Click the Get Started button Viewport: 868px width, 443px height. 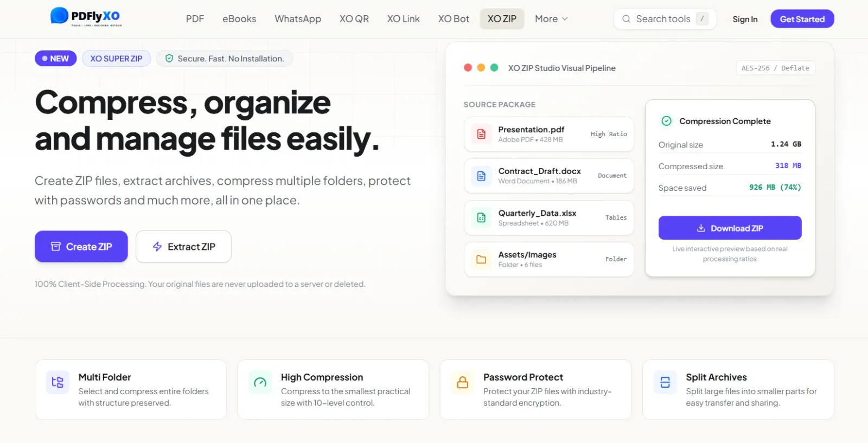(802, 19)
